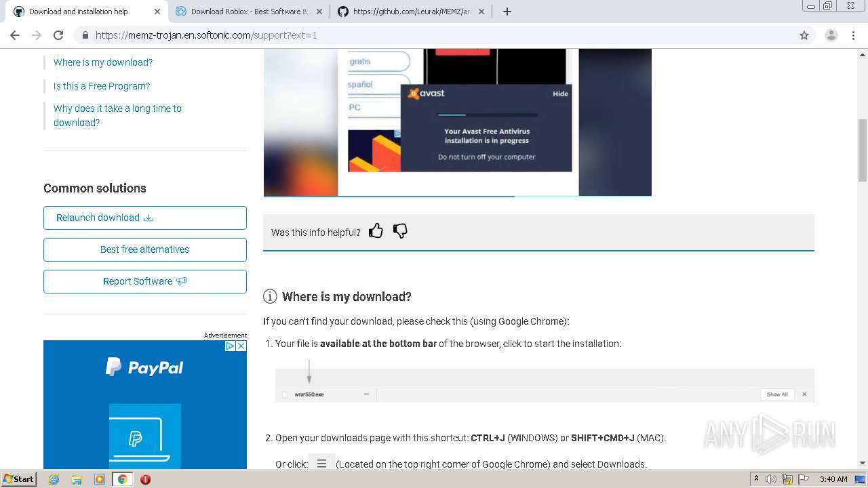This screenshot has width=868, height=488.
Task: Click the scrollbar up arrow
Action: tap(863, 54)
